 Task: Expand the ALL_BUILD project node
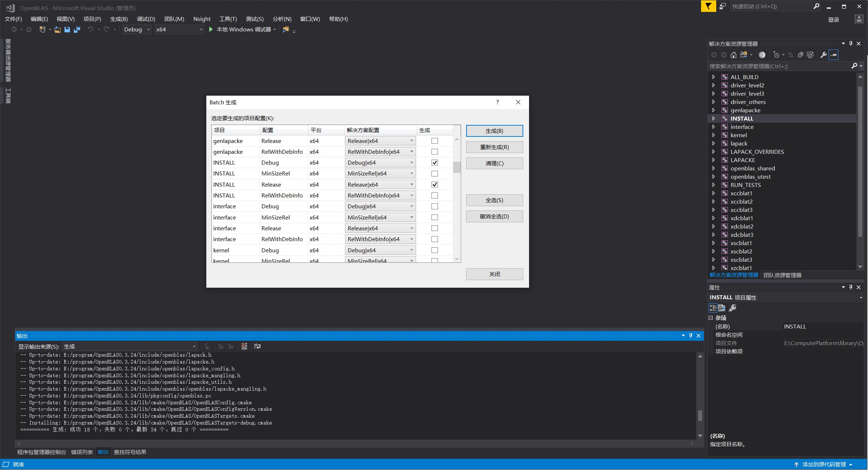[713, 77]
